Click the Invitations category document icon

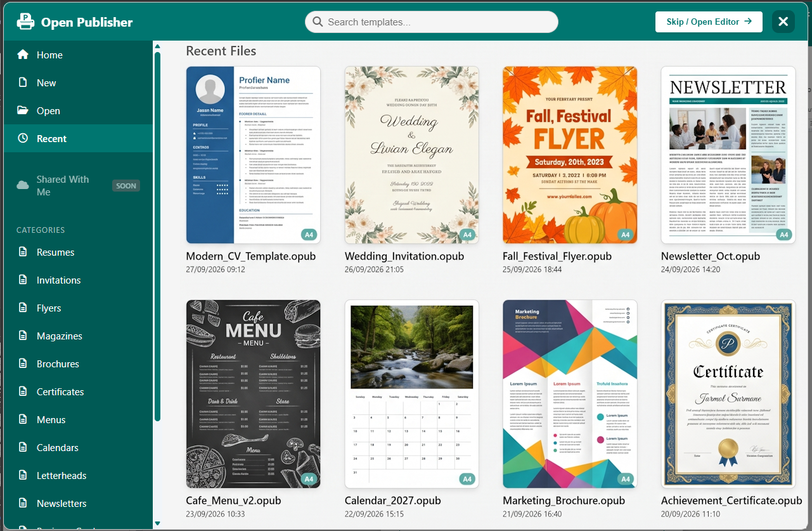click(23, 280)
